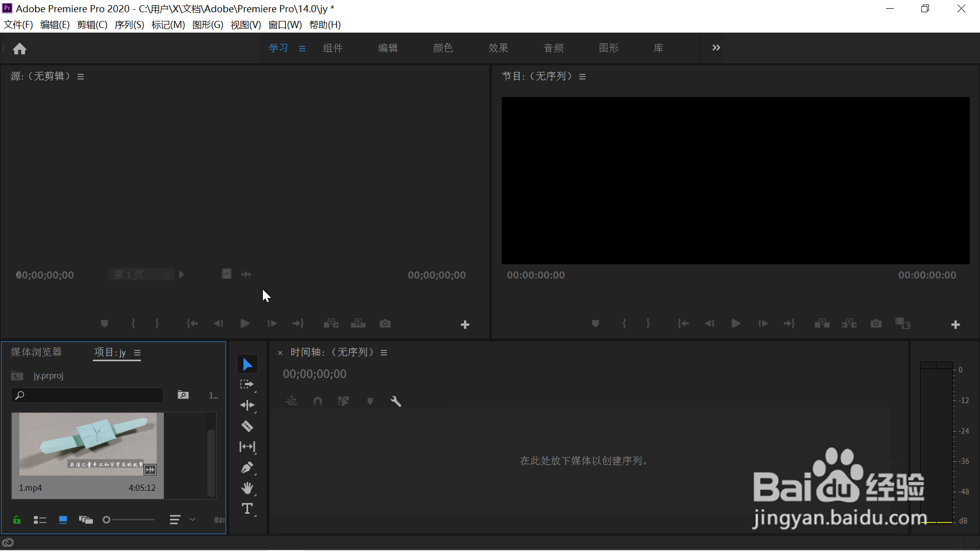
Task: Select the Selection tool arrow
Action: (x=248, y=364)
